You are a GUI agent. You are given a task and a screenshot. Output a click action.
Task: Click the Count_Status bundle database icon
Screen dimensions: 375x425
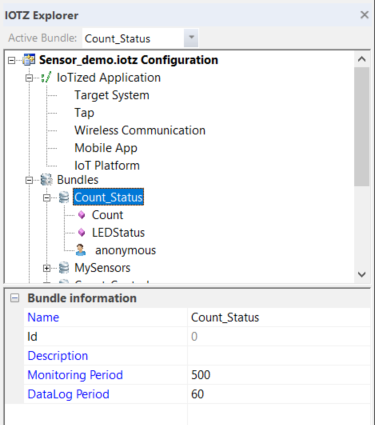[x=64, y=197]
